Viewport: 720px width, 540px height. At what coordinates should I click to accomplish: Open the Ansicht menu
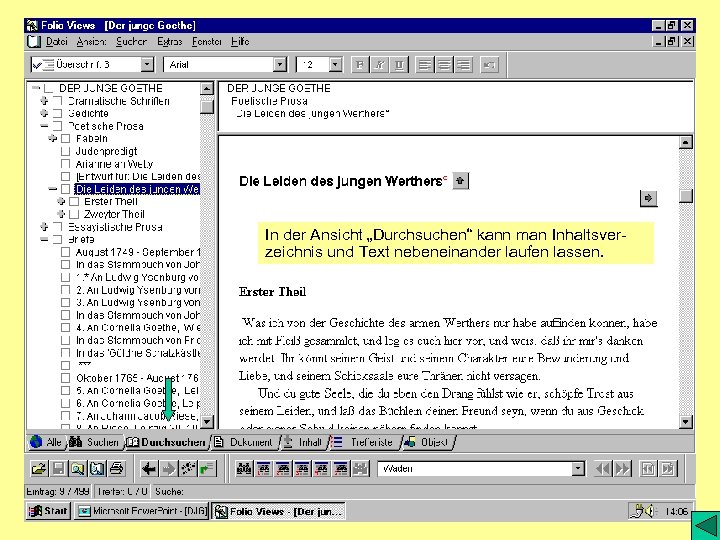click(x=91, y=42)
